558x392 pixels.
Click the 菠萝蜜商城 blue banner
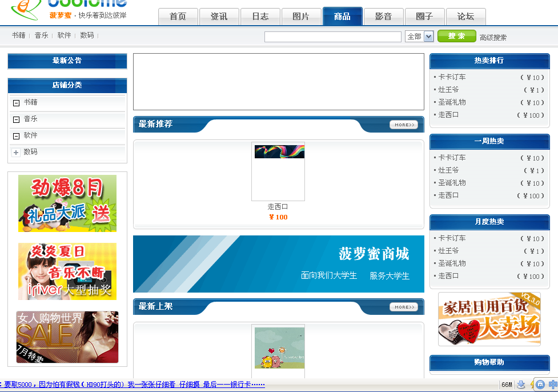(279, 264)
